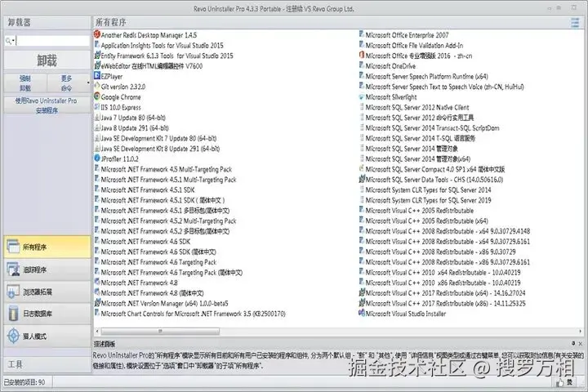Select the 所有程序 sidebar tab
This screenshot has height=392, width=588.
pos(47,247)
